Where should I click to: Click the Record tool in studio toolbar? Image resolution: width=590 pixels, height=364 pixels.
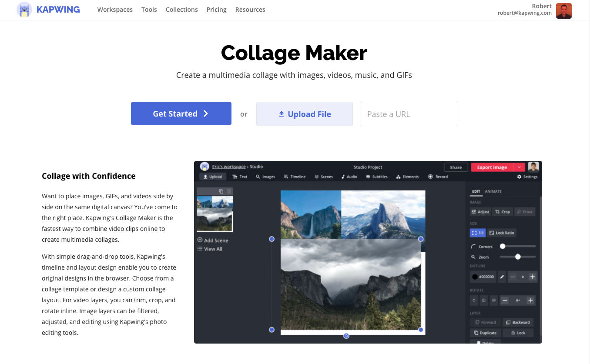point(438,177)
